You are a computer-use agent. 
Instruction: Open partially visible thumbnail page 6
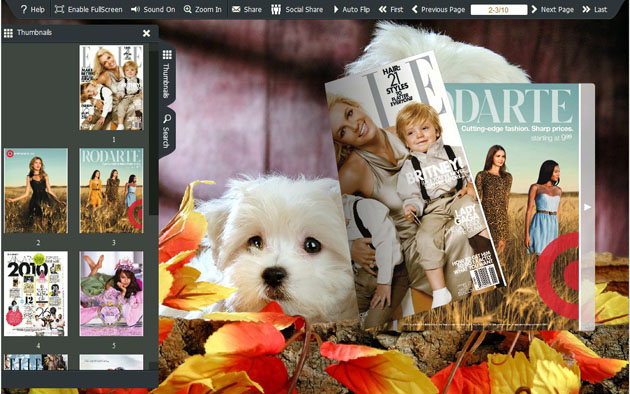click(36, 362)
